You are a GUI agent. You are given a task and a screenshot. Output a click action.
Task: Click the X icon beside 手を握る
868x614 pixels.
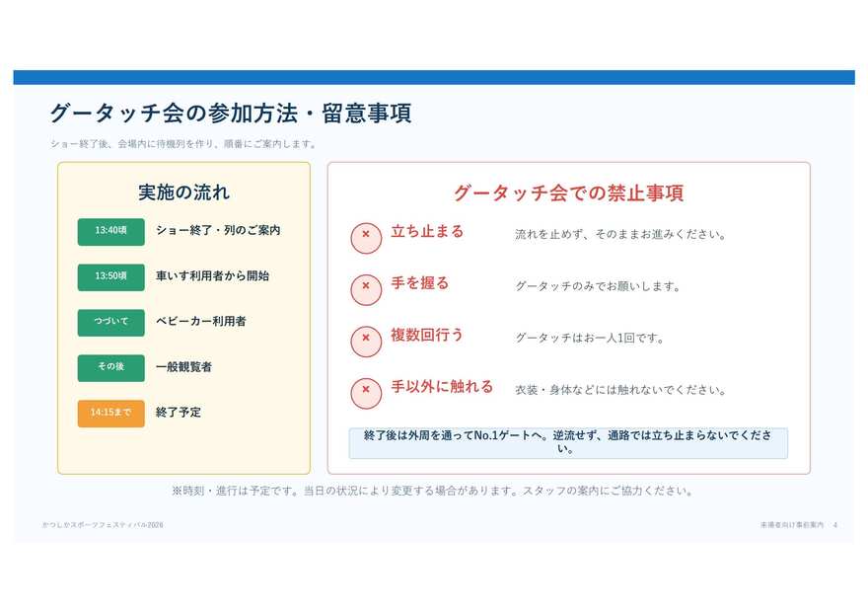pos(366,290)
